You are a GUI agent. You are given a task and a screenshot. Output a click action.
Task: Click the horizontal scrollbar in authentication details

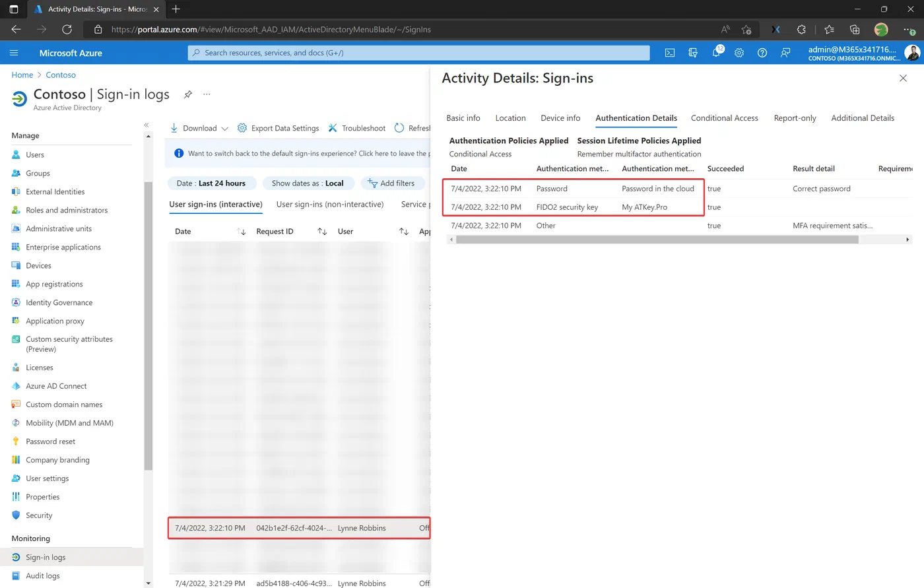[x=657, y=240]
